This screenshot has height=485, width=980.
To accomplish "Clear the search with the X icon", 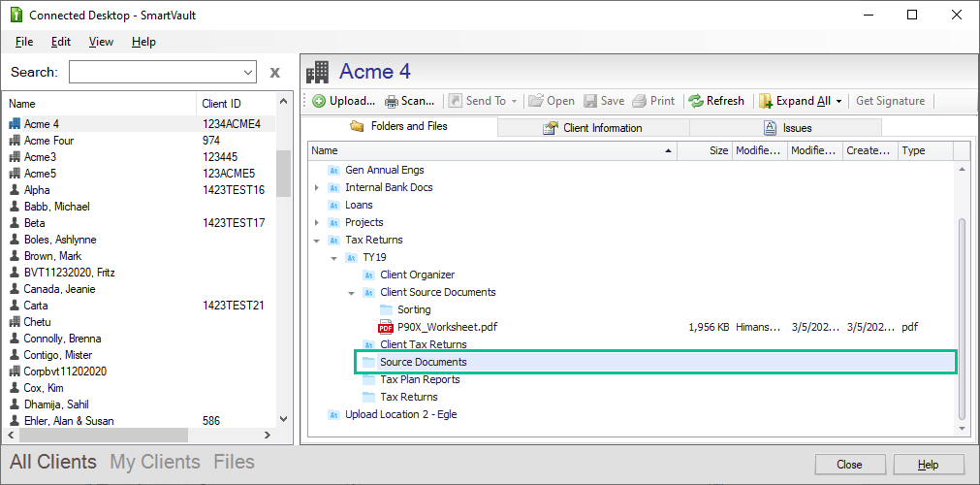I will click(274, 73).
